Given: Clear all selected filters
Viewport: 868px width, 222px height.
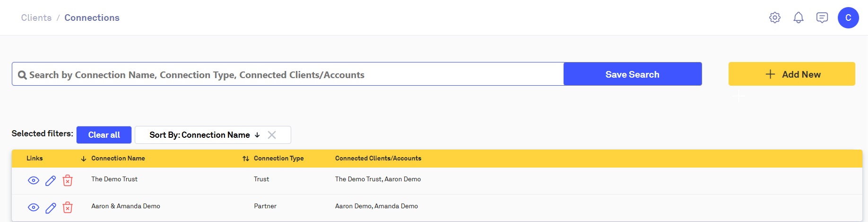Looking at the screenshot, I should click(x=104, y=135).
